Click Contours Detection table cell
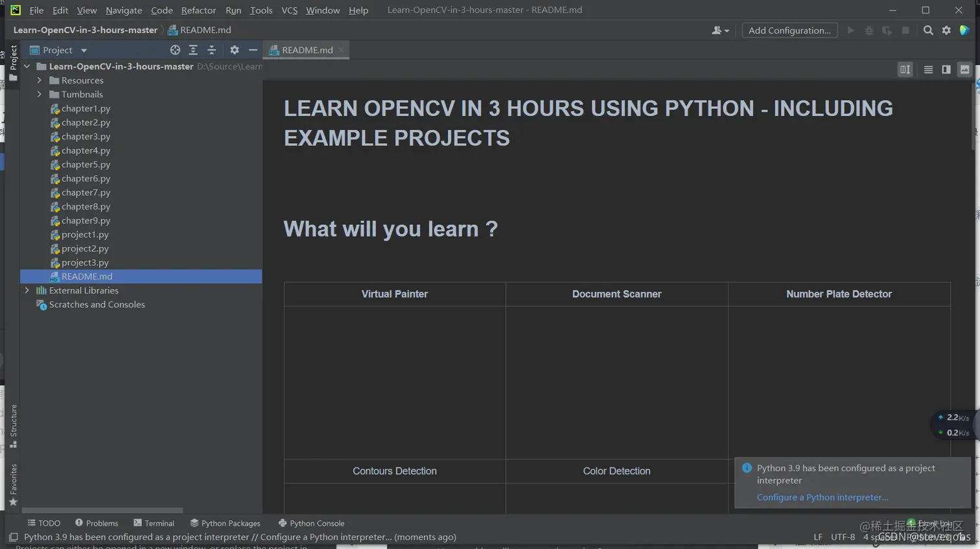 pos(395,471)
